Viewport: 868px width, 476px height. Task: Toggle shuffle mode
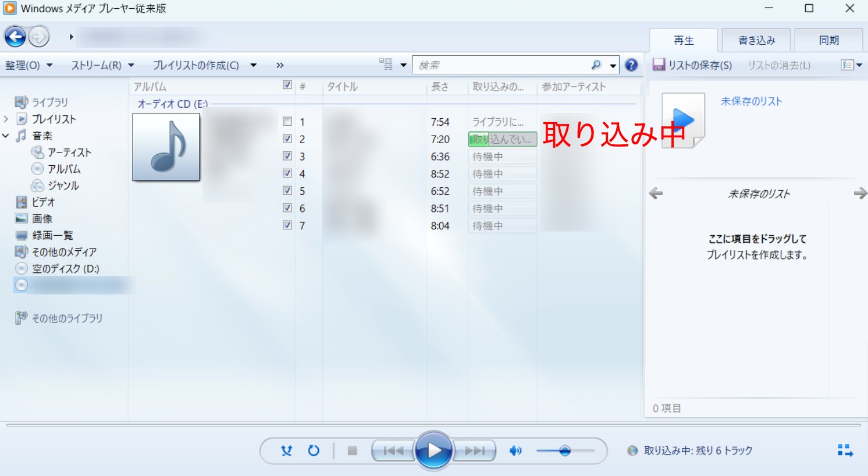pyautogui.click(x=286, y=450)
